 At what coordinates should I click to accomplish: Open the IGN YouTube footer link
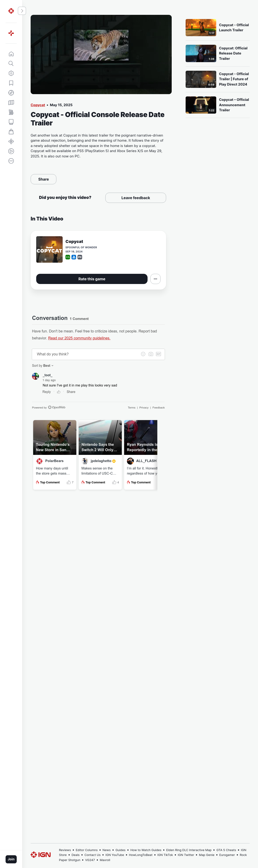115,855
